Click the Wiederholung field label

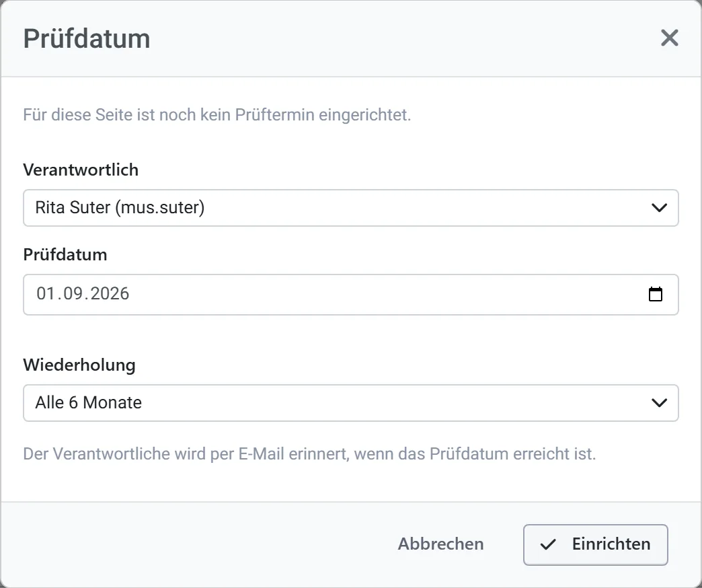(x=79, y=365)
